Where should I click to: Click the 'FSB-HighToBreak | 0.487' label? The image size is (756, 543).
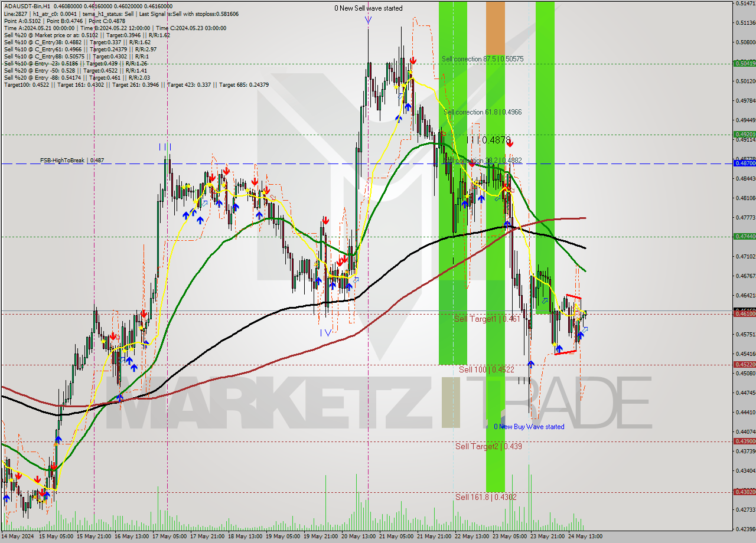pyautogui.click(x=72, y=161)
